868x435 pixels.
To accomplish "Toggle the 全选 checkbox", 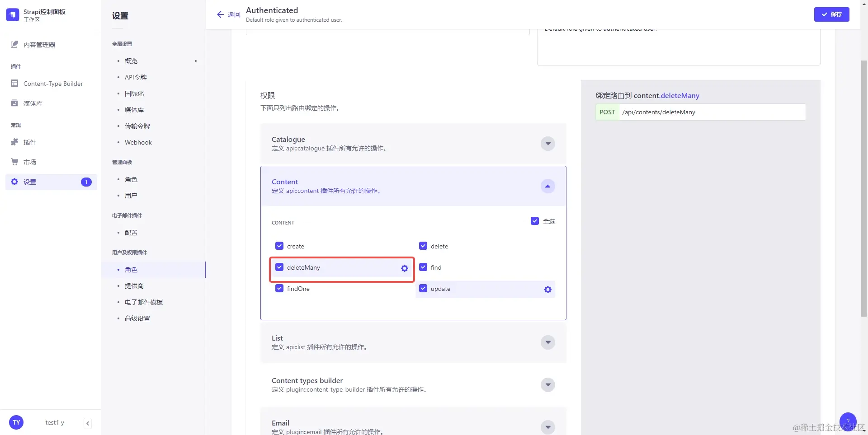I will 535,221.
